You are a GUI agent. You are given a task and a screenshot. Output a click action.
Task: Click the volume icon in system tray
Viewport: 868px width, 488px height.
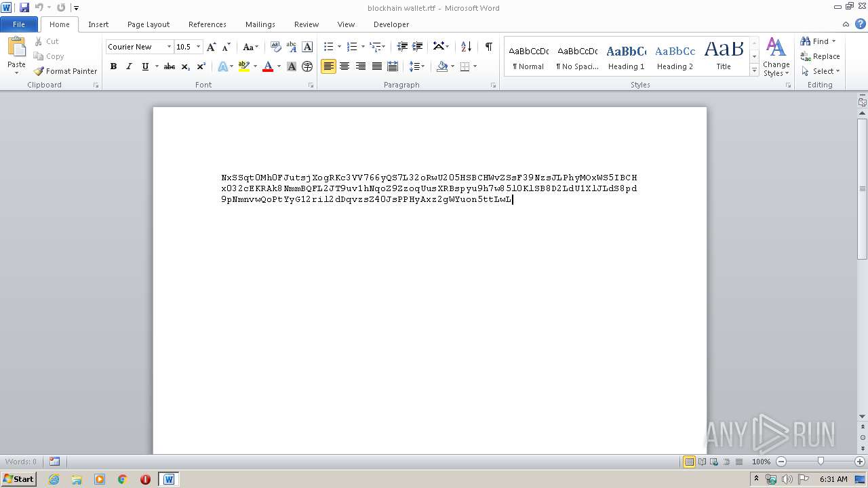[x=787, y=479]
